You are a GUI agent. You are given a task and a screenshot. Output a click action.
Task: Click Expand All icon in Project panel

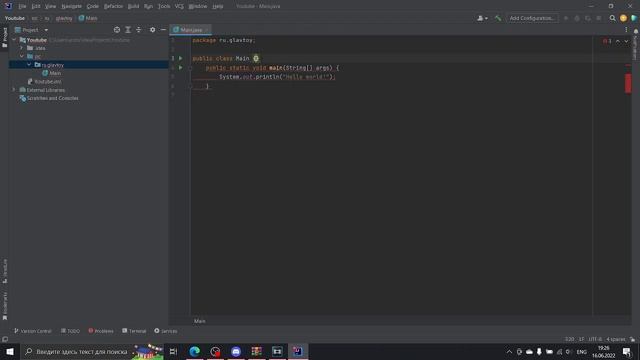pos(128,30)
